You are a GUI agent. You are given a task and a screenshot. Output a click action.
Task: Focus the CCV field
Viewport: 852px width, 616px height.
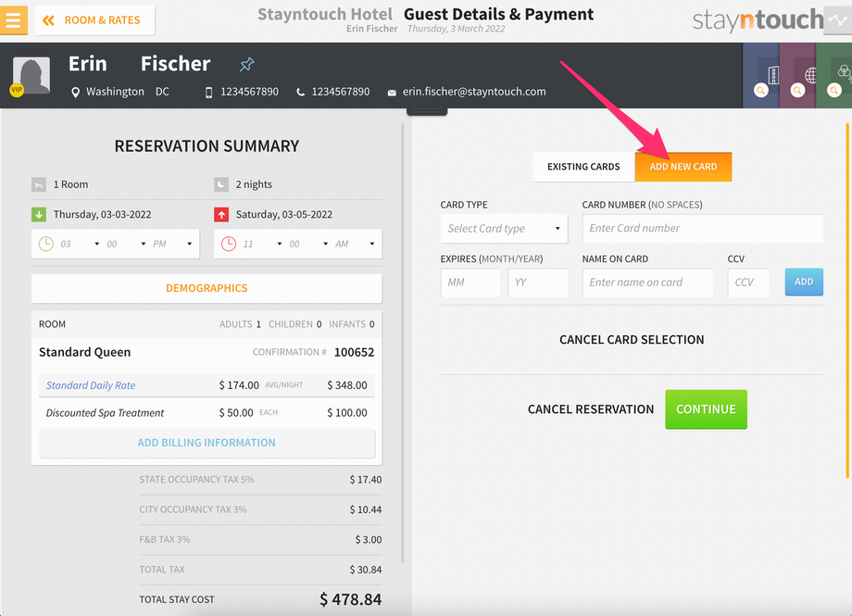click(748, 283)
